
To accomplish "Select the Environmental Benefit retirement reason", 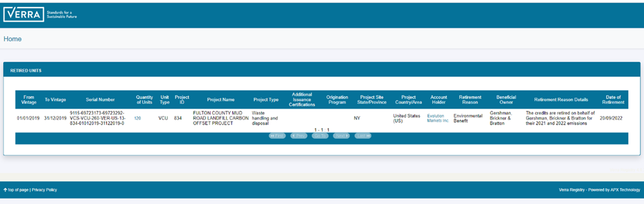I will pyautogui.click(x=468, y=118).
